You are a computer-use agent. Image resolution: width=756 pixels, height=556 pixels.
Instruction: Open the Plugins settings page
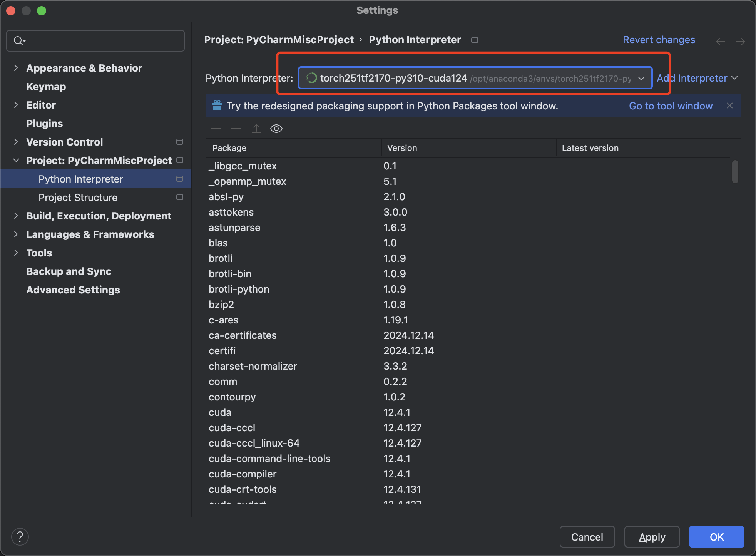pyautogui.click(x=45, y=124)
